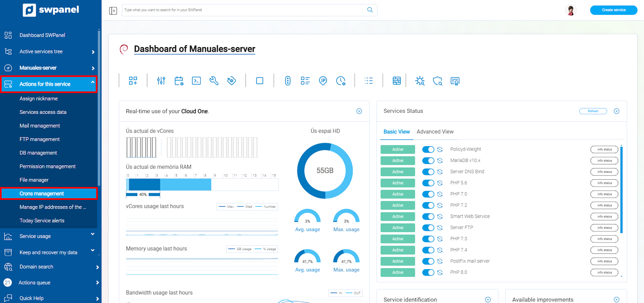Screen dimensions: 644x303
Task: Open the terminal console toolbar icon
Action: (x=196, y=81)
